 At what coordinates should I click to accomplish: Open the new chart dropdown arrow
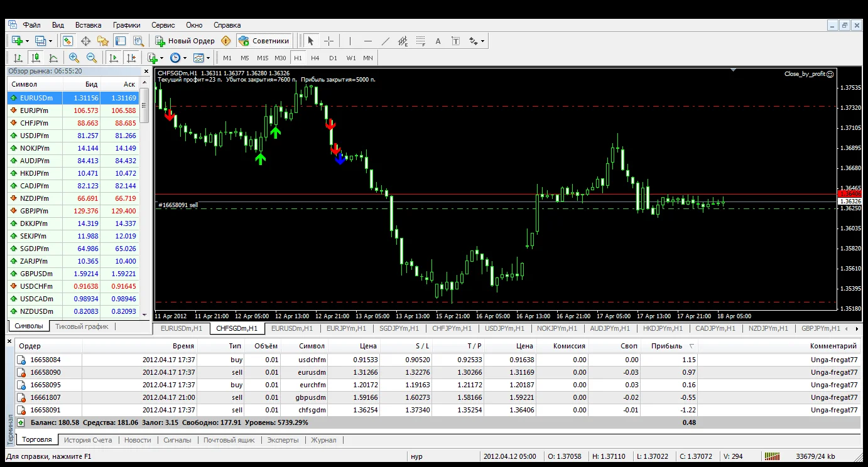(x=28, y=41)
